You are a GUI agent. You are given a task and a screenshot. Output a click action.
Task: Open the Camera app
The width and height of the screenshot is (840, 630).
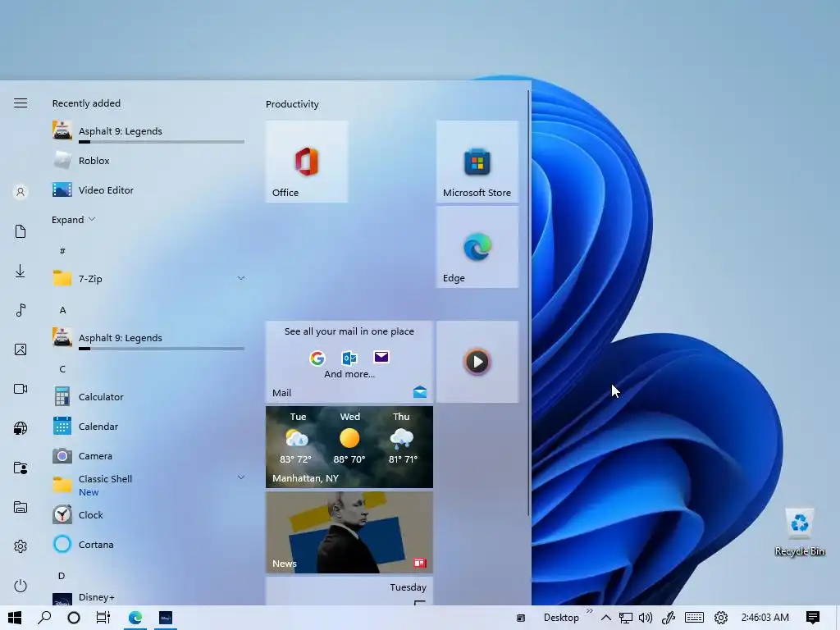coord(148,456)
